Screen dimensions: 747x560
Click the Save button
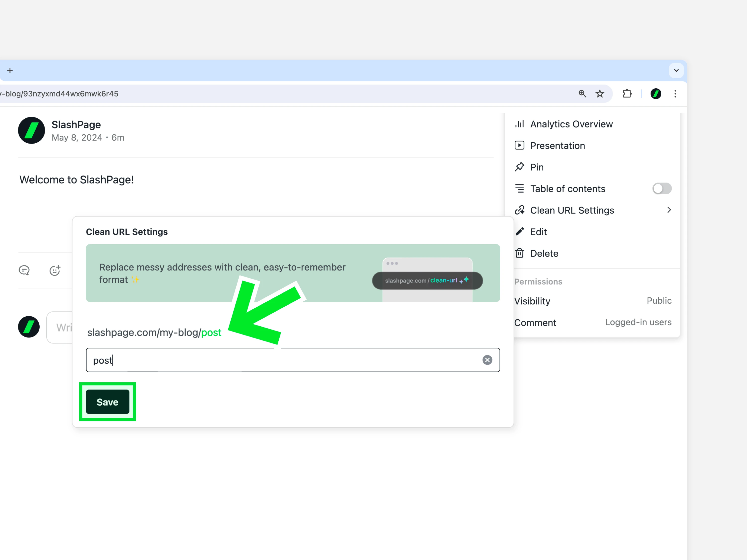[107, 402]
